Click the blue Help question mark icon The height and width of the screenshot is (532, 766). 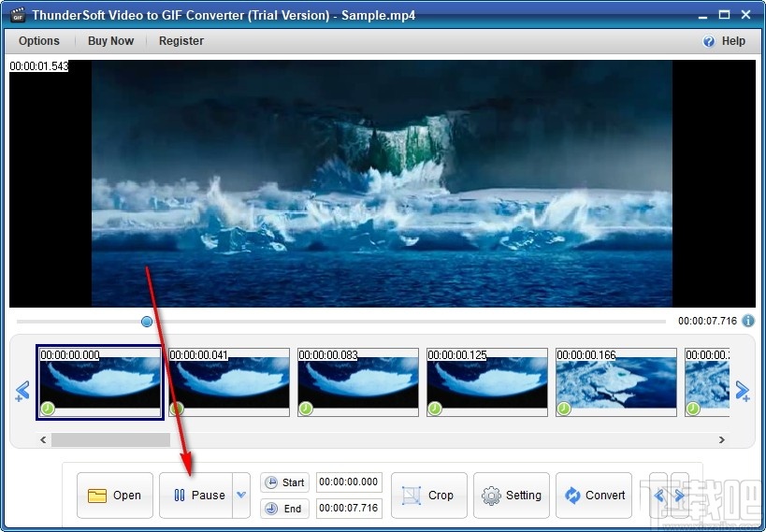coord(708,41)
